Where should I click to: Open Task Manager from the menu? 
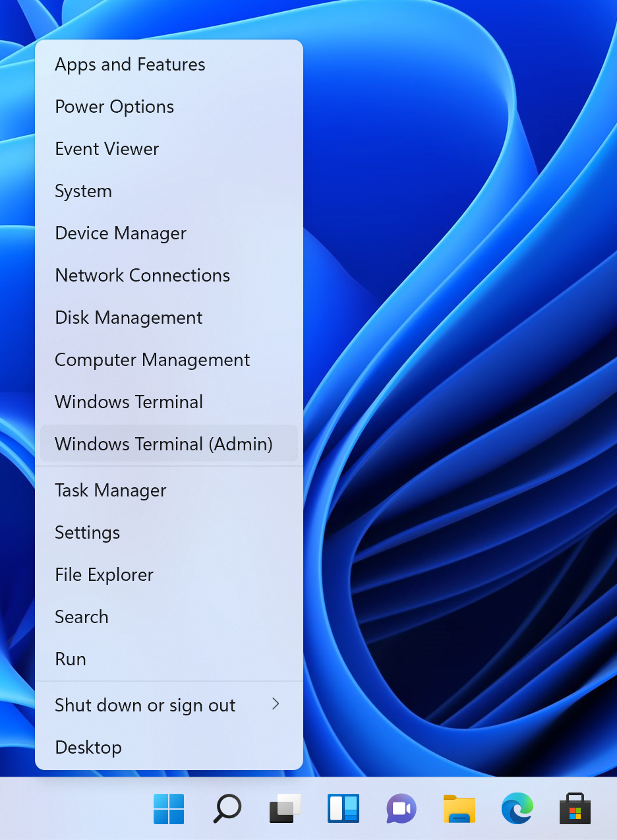[110, 491]
